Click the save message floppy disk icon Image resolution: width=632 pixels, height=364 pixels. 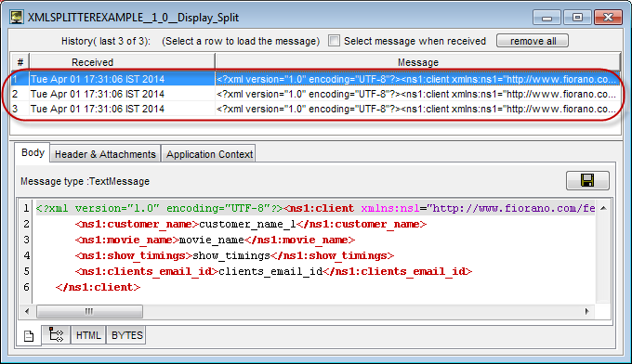pyautogui.click(x=587, y=180)
